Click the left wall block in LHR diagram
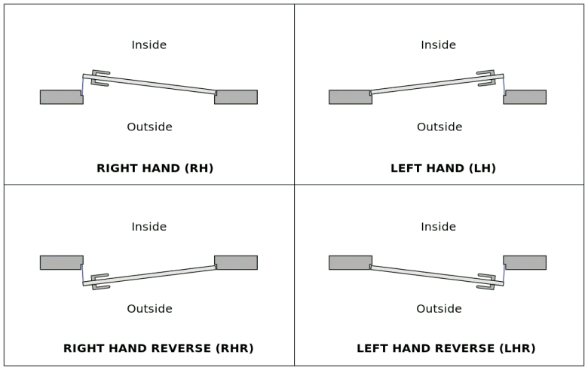 (x=351, y=263)
